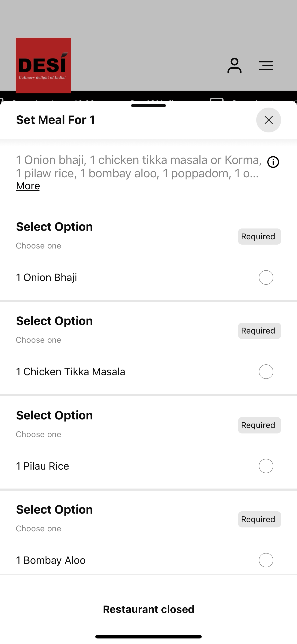Viewport: 297px width, 644px height.
Task: Select the 1 Bombay Aloo radio button
Action: 266,560
